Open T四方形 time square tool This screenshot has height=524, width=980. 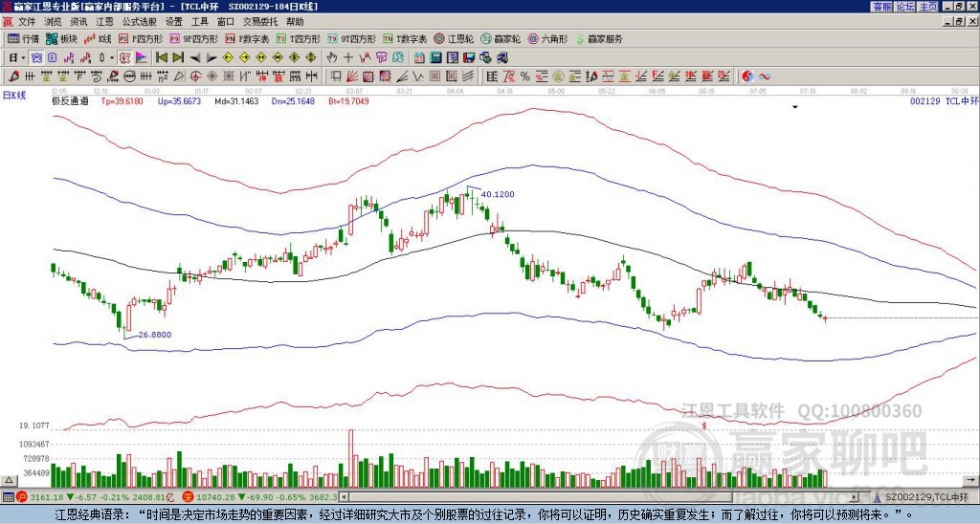pyautogui.click(x=299, y=38)
